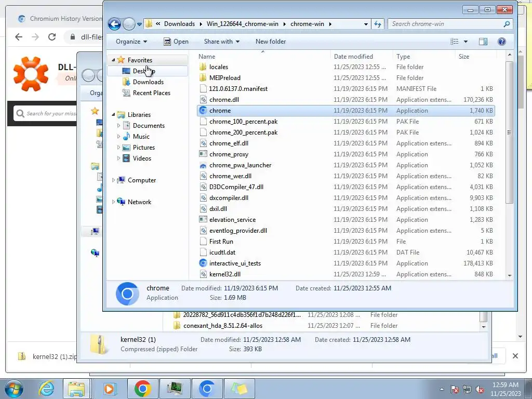Collapse the Libraries tree group
532x399 pixels.
pos(113,115)
